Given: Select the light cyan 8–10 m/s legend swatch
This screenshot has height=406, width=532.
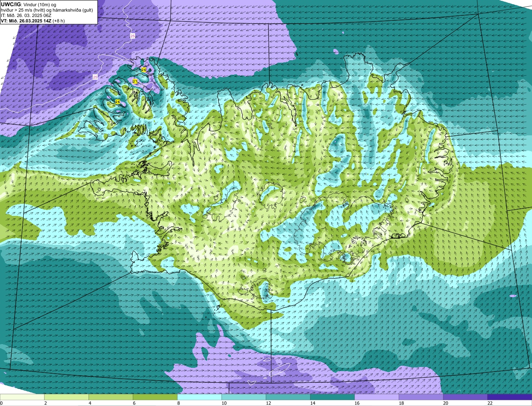Looking at the screenshot, I should 199,397.
